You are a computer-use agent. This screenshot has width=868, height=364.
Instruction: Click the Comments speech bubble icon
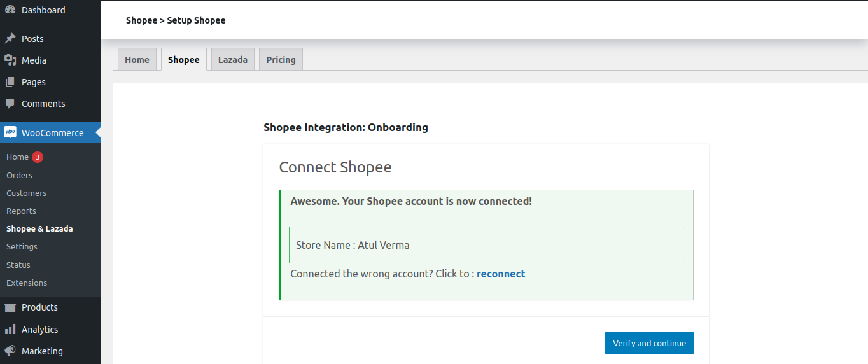point(10,104)
